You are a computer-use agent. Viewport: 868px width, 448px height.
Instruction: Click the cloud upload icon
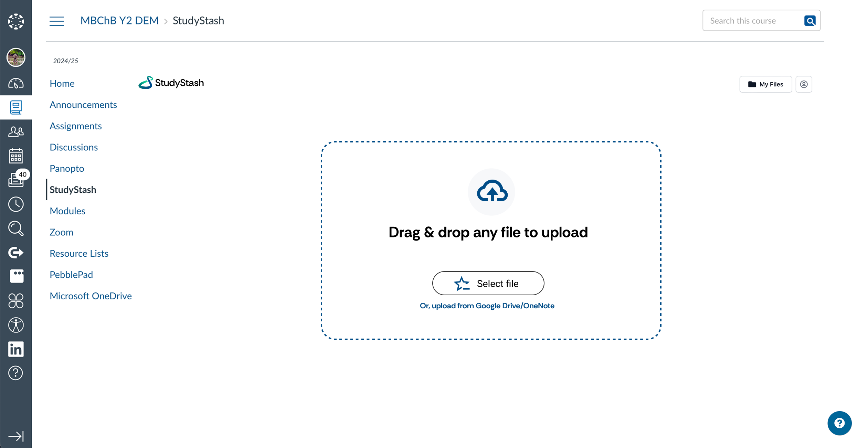pos(491,192)
